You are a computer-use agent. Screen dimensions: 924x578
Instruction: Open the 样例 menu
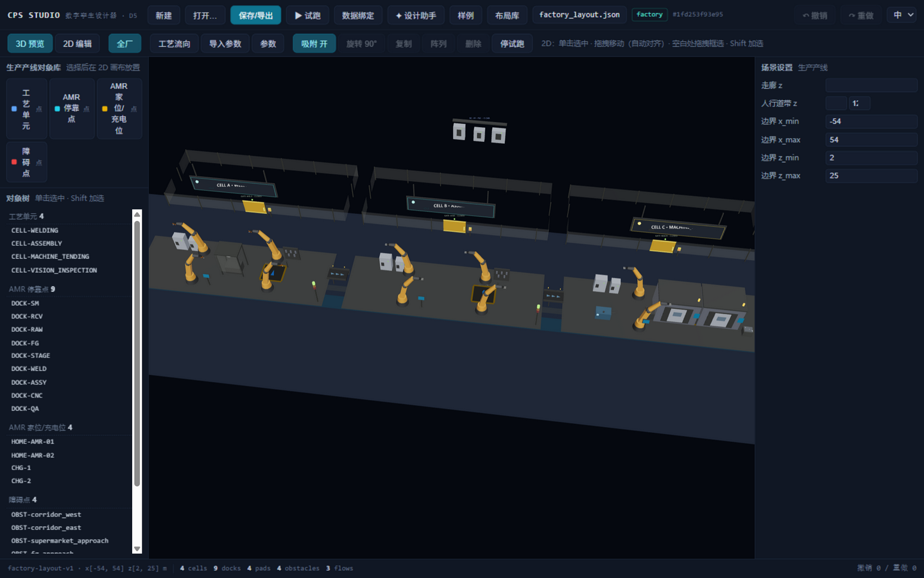[x=466, y=15]
